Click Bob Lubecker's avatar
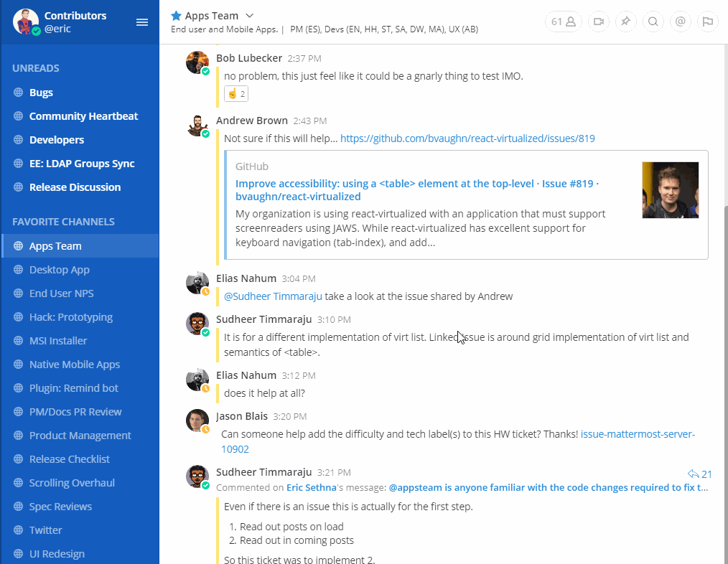The height and width of the screenshot is (564, 728). tap(197, 62)
